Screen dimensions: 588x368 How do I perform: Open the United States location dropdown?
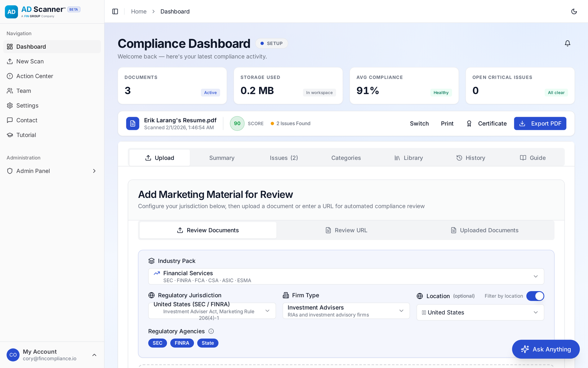click(x=480, y=312)
